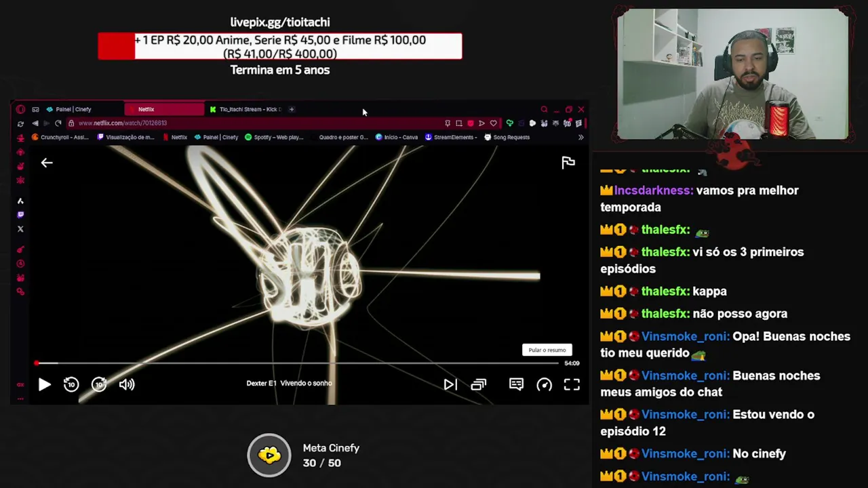Image resolution: width=868 pixels, height=488 pixels.
Task: Open sidebar history clock icon
Action: point(20,264)
